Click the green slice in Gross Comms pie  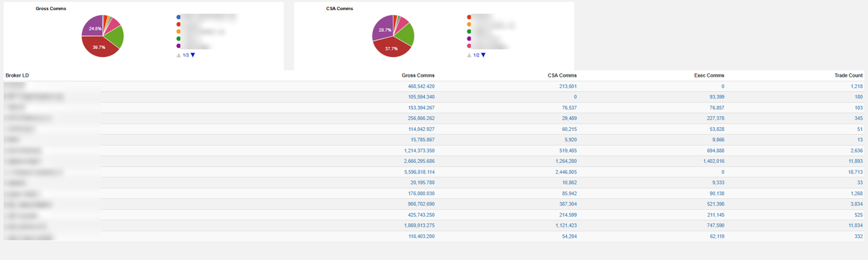[x=115, y=37]
